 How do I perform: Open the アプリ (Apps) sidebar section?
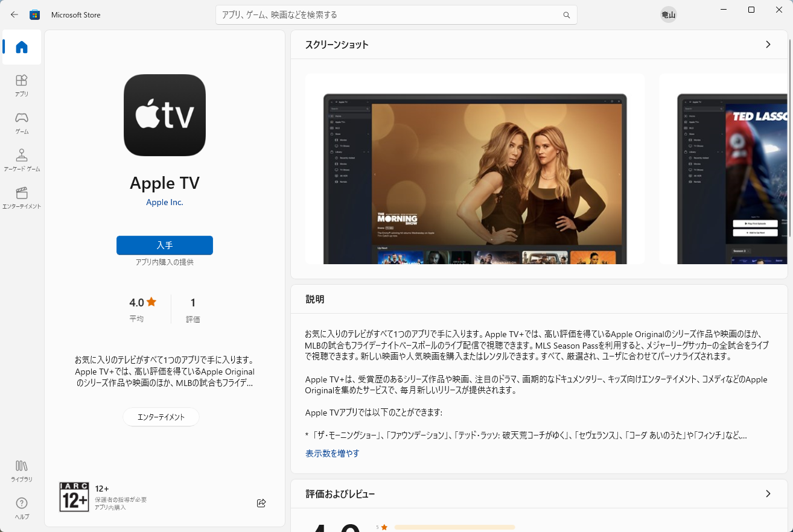pos(22,85)
